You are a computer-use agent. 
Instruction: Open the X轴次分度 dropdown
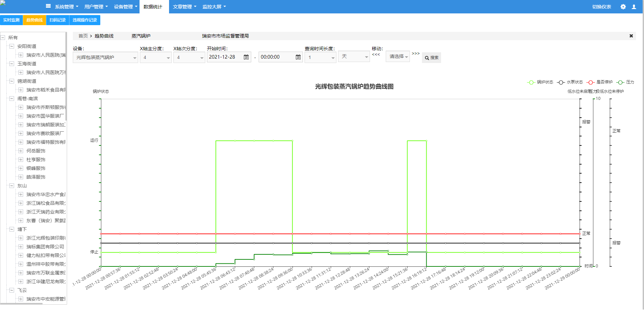[x=189, y=57]
